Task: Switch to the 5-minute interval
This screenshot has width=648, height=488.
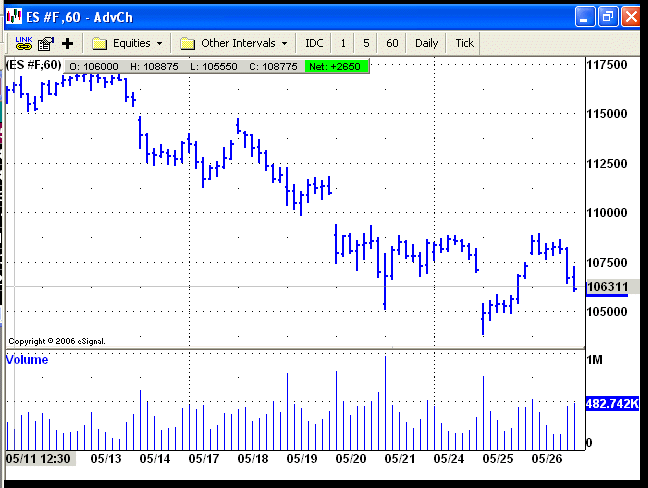Action: point(366,43)
